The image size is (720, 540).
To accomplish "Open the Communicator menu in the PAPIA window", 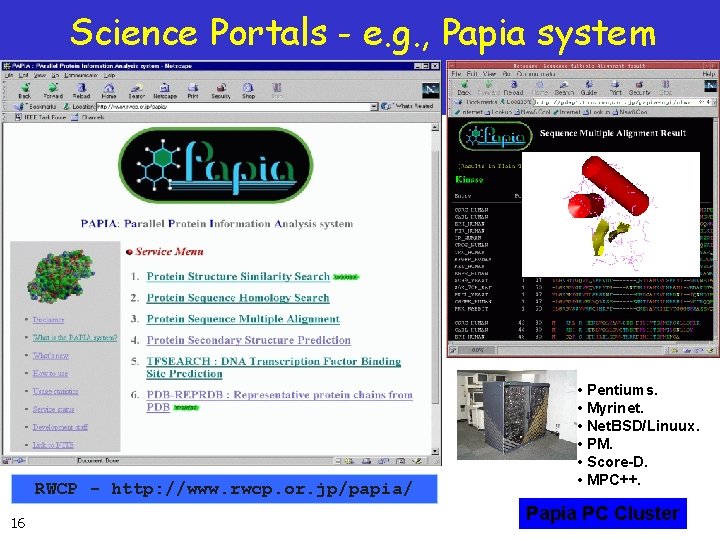I will pyautogui.click(x=81, y=75).
